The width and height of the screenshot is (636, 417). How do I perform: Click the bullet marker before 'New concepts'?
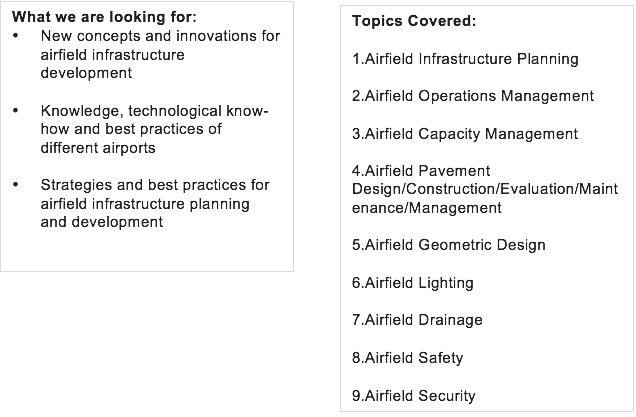click(x=15, y=36)
